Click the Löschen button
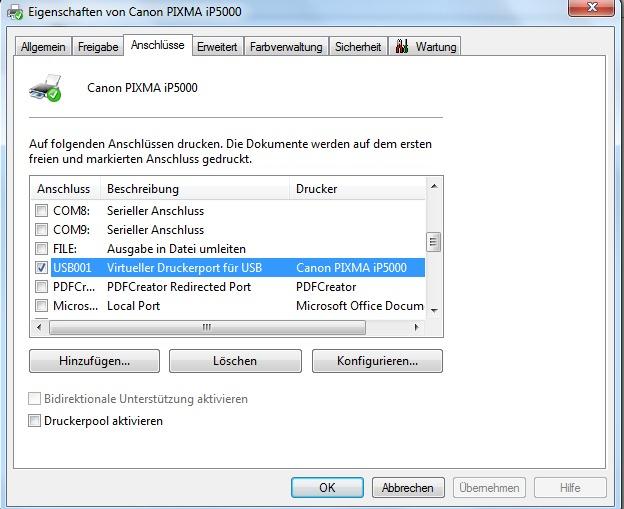This screenshot has width=624, height=509. tap(235, 361)
